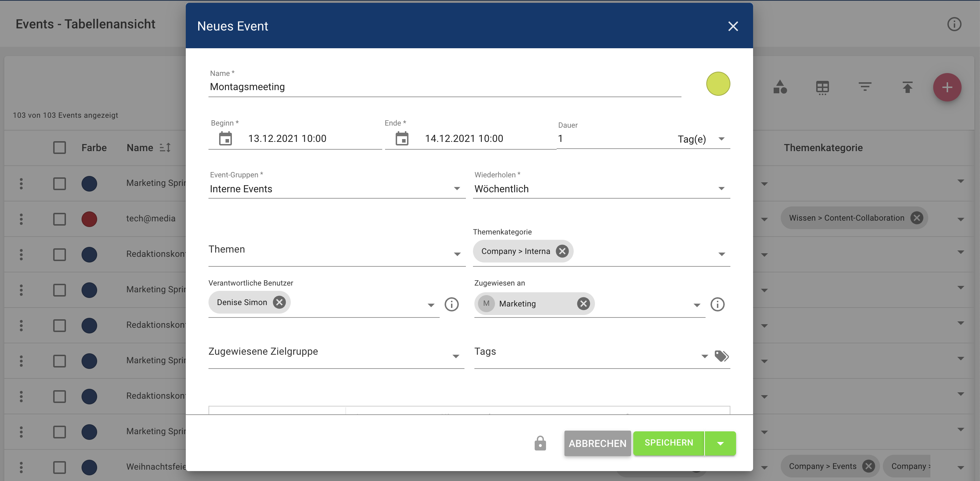The height and width of the screenshot is (481, 980).
Task: Click the blue color dot of Weihnachtsfeier
Action: click(89, 467)
